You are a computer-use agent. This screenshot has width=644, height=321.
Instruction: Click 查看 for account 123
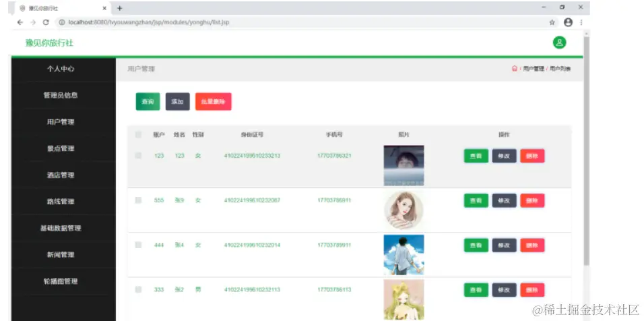pos(476,156)
